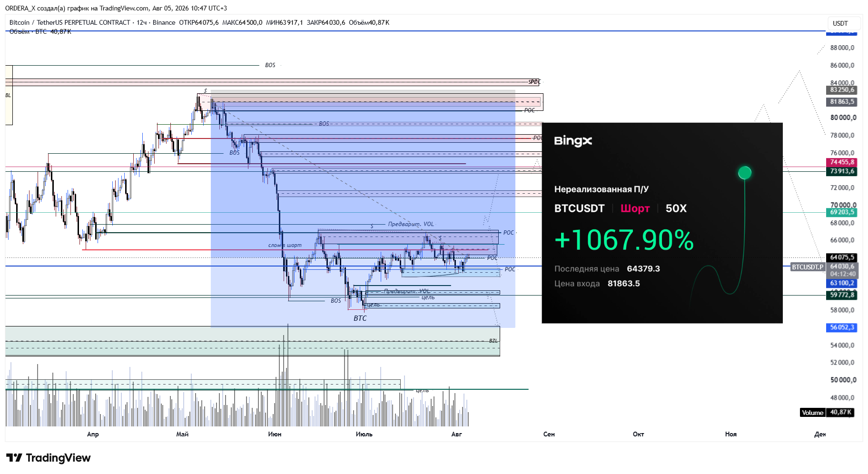Screen dimensions: 868x474
Task: Select the blue 63 100,2 price tag
Action: tap(842, 283)
